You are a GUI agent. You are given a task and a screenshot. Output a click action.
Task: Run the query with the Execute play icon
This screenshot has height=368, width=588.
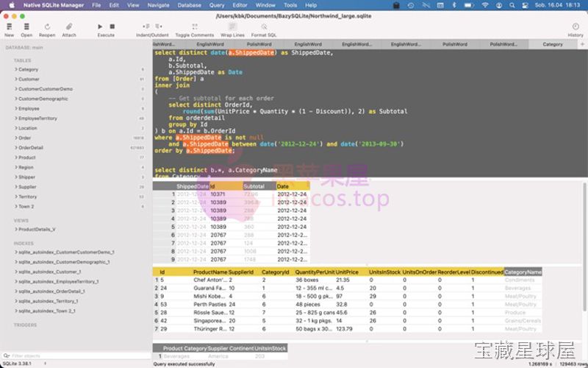click(x=100, y=26)
